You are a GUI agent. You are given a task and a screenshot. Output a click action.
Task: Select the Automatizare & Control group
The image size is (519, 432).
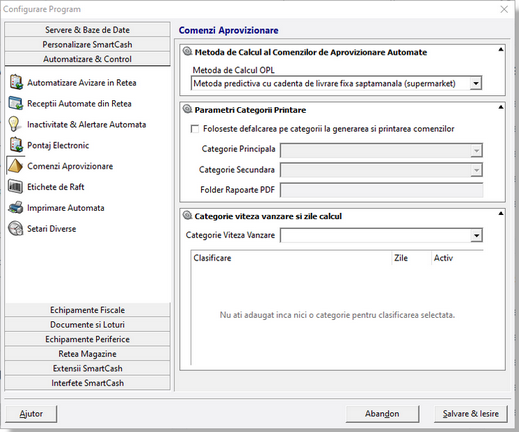87,59
